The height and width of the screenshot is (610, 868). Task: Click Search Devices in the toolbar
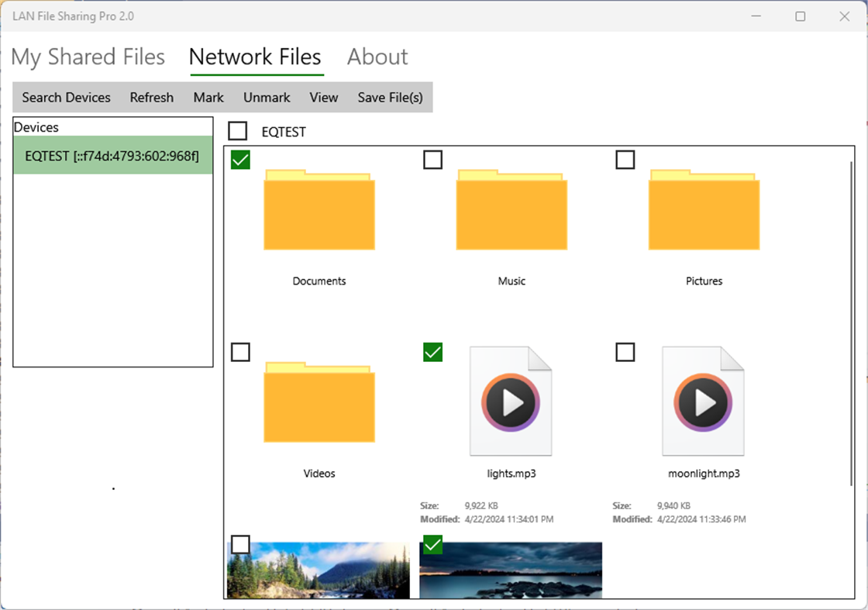pyautogui.click(x=66, y=97)
